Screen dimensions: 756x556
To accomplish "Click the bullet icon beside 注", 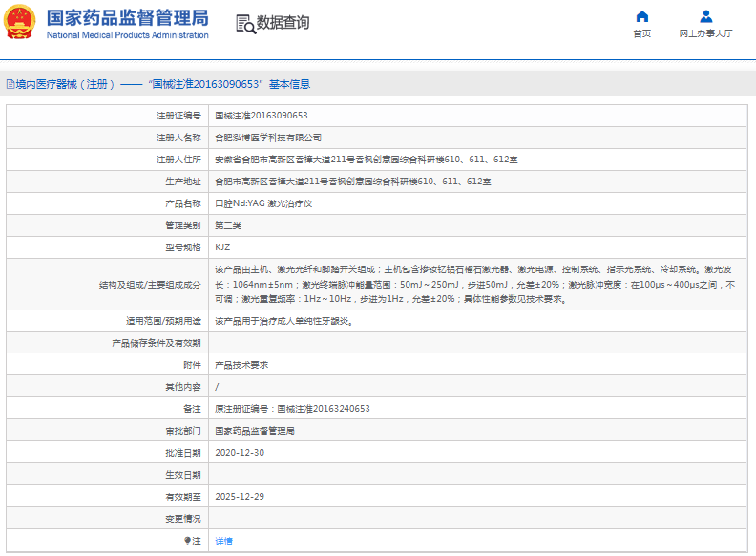I will 187,541.
